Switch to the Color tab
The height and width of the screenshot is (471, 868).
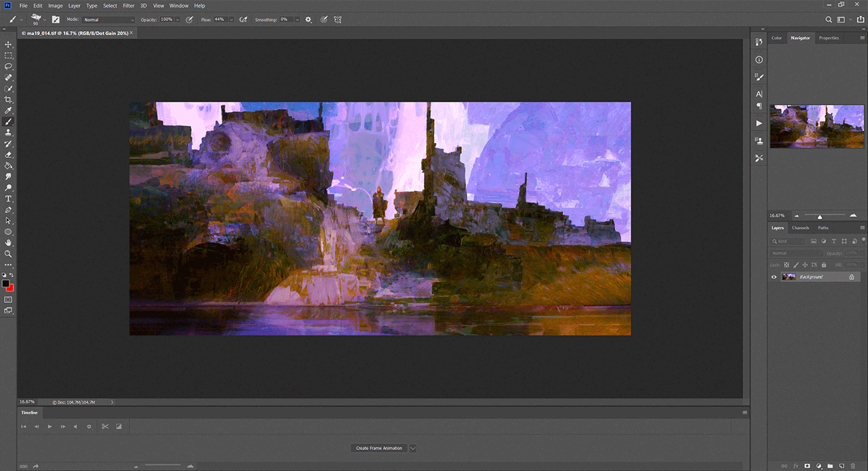pos(777,38)
